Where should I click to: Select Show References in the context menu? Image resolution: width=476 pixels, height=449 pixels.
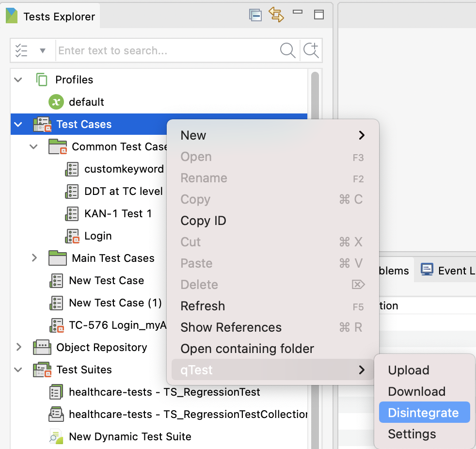click(231, 327)
